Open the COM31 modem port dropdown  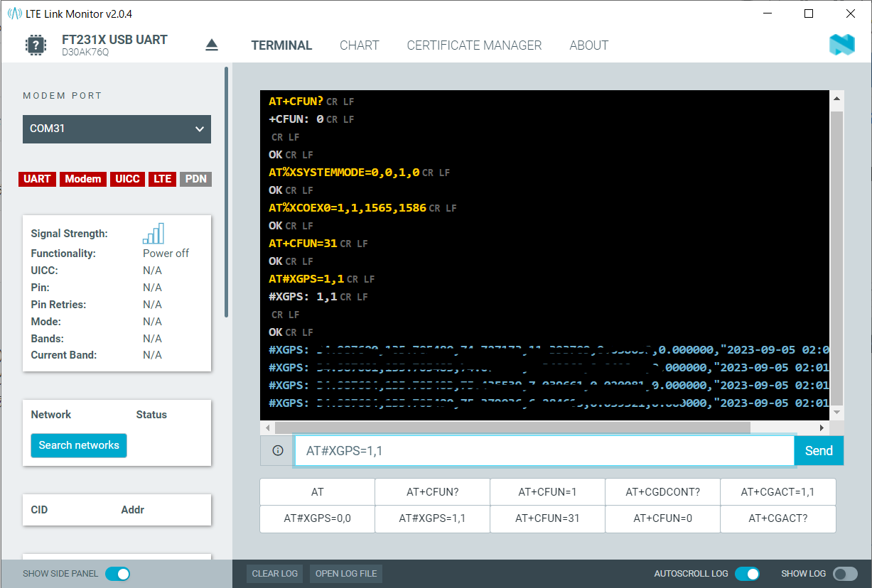pyautogui.click(x=117, y=129)
